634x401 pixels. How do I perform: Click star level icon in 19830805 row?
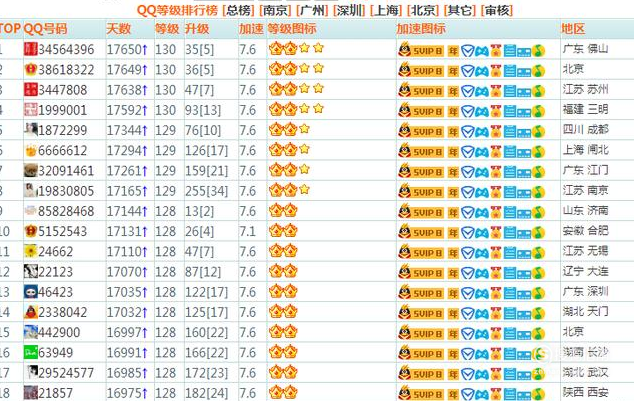pos(304,189)
